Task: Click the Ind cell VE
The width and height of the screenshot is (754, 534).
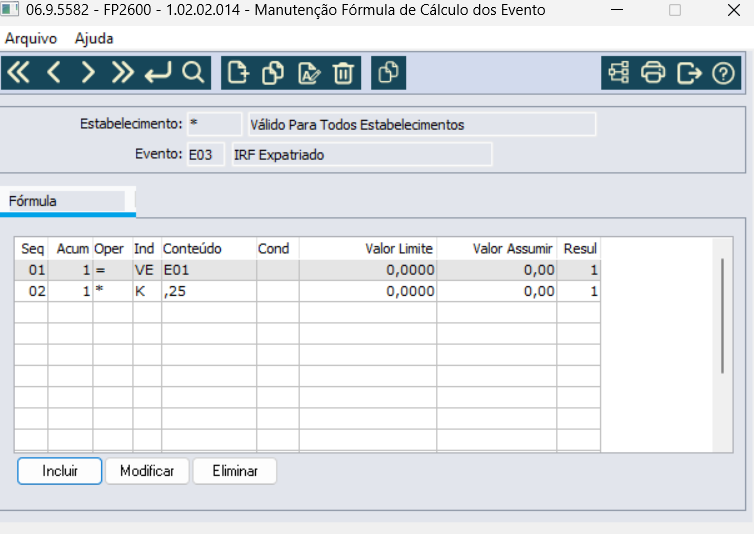Action: (147, 270)
